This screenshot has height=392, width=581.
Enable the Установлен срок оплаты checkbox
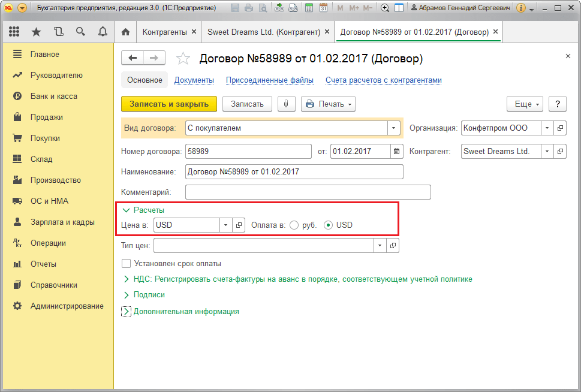click(127, 264)
